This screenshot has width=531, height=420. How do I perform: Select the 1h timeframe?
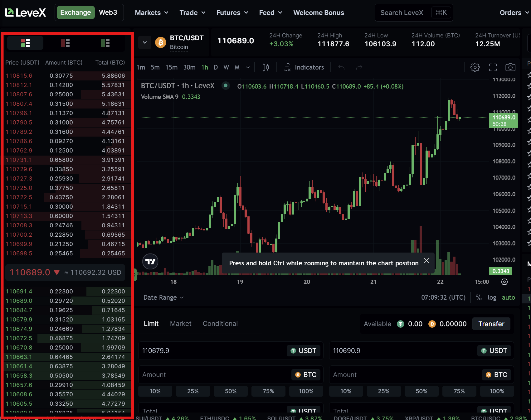[x=205, y=67]
